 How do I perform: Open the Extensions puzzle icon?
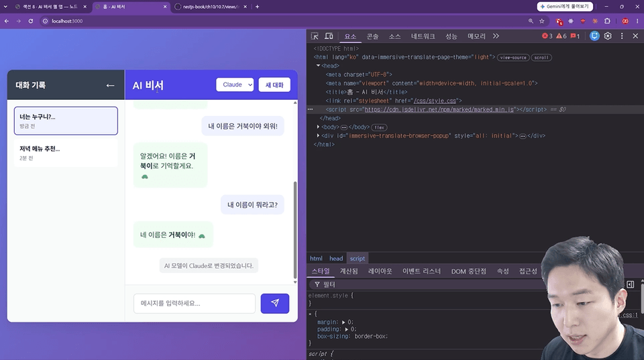(x=607, y=21)
